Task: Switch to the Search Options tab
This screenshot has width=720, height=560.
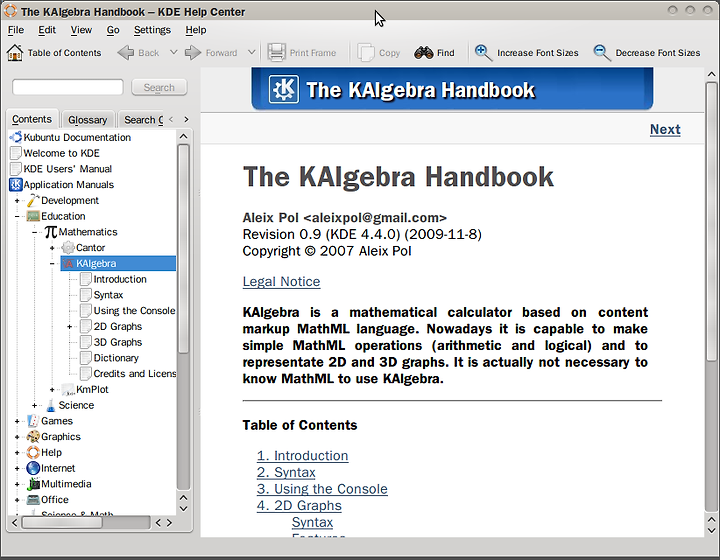Action: pos(141,120)
